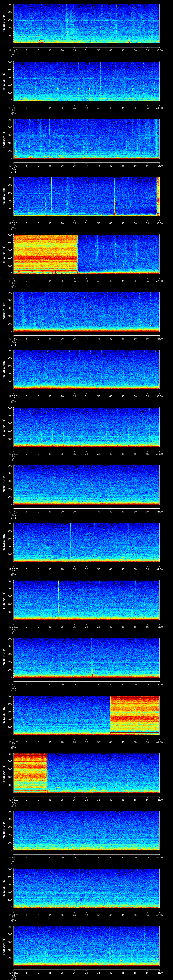Screen dimensions: 173x980
Task: Click the 19:38:00 start time label
Action: click(13, 569)
